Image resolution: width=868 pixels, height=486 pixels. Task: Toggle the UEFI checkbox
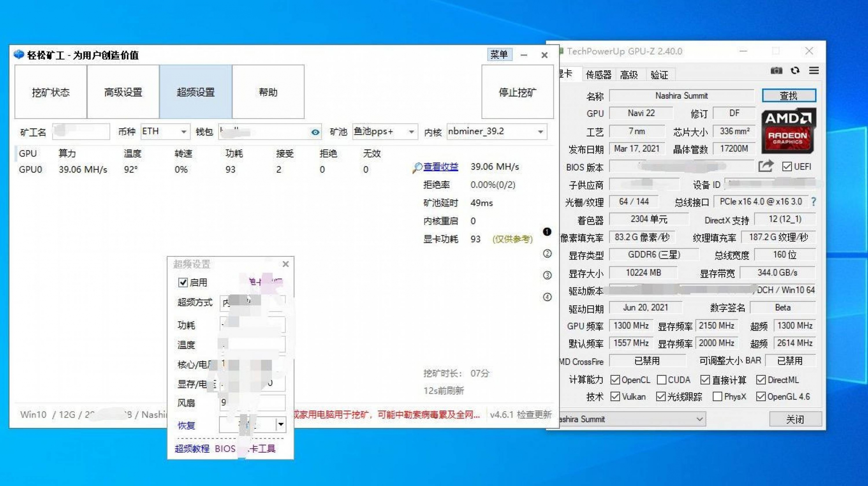(x=787, y=167)
